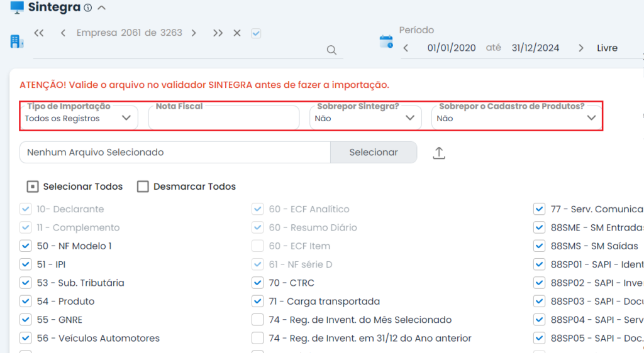Click the Nota Fiscal input field

[223, 119]
